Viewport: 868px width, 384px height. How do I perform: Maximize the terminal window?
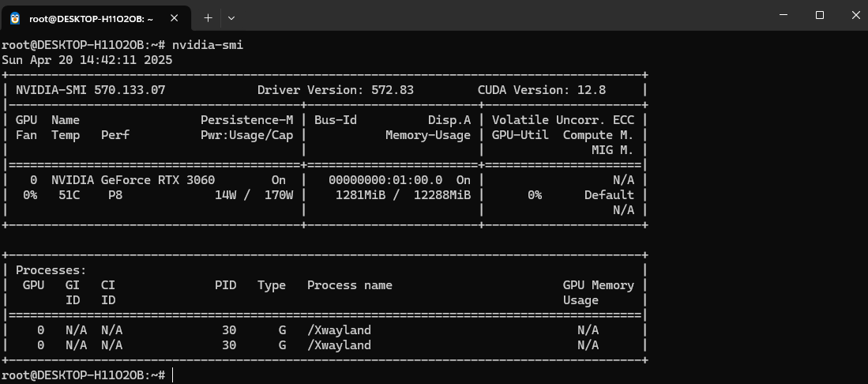(820, 16)
